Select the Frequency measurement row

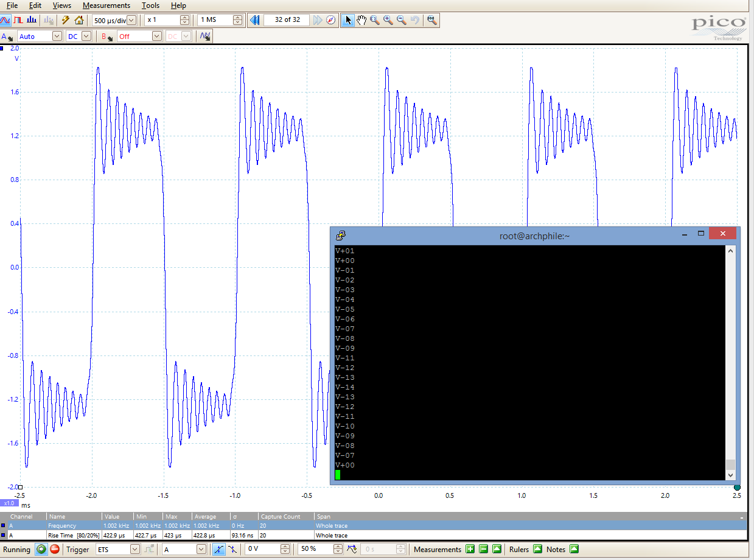(373, 525)
